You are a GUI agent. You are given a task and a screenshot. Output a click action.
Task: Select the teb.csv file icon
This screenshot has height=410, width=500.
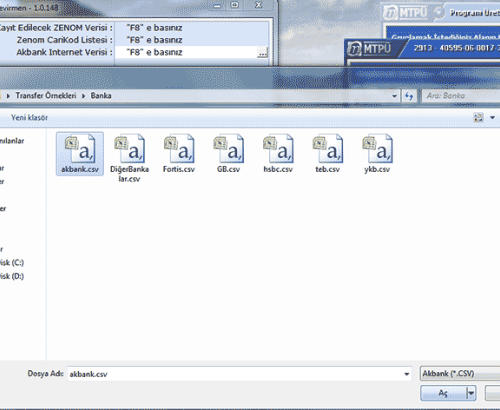pyautogui.click(x=328, y=149)
